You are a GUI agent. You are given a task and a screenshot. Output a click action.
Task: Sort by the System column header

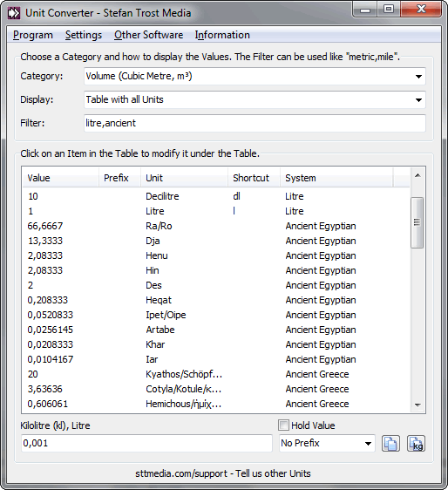coord(336,178)
